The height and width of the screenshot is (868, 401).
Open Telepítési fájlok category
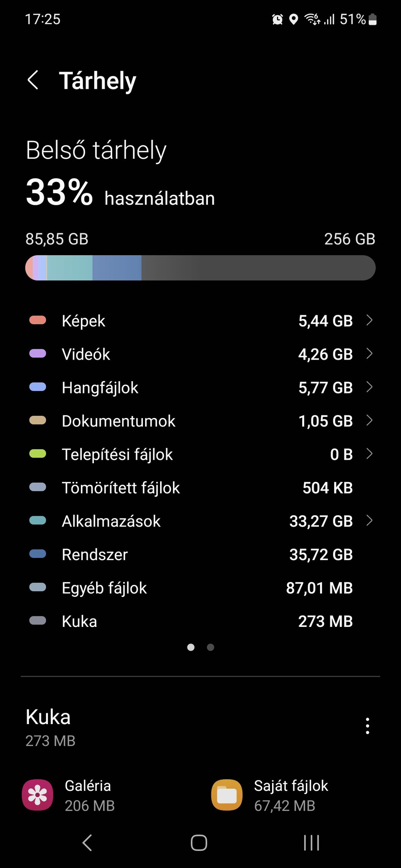tap(200, 454)
